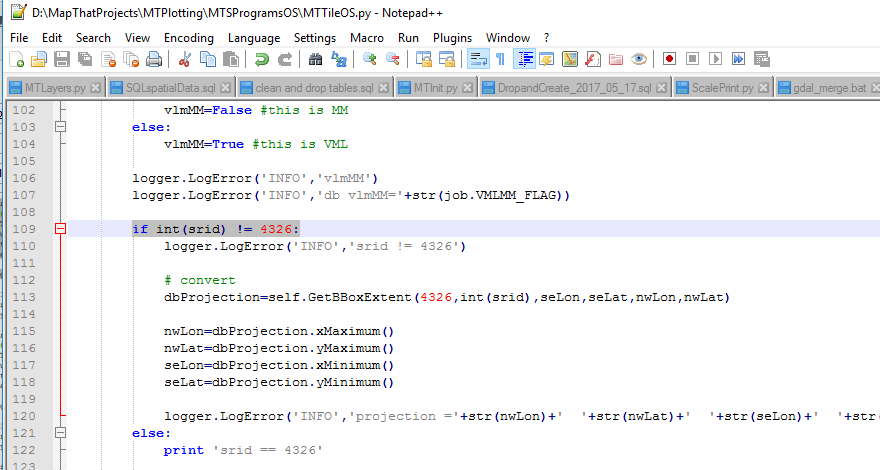
Task: Collapse the if block at line 109
Action: 61,229
